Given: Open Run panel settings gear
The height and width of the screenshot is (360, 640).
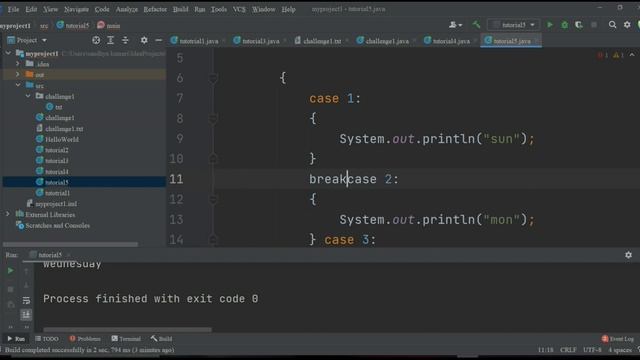Looking at the screenshot, I should pos(628,255).
